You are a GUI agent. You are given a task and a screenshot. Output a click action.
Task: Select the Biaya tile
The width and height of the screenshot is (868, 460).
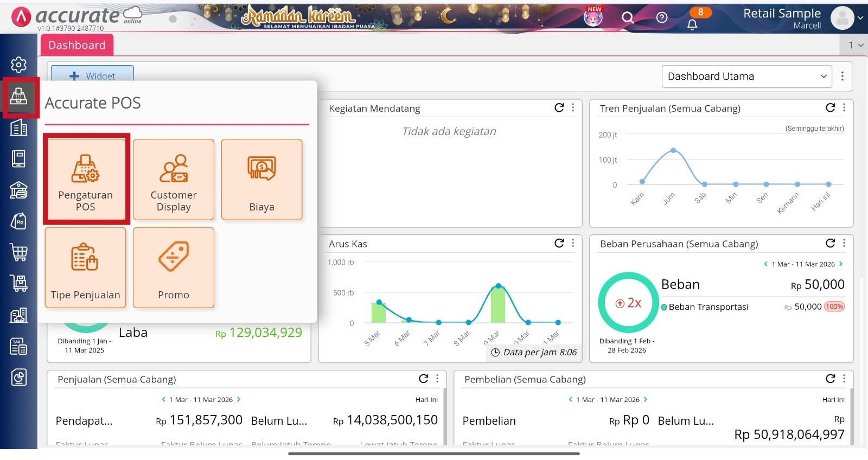pyautogui.click(x=261, y=180)
